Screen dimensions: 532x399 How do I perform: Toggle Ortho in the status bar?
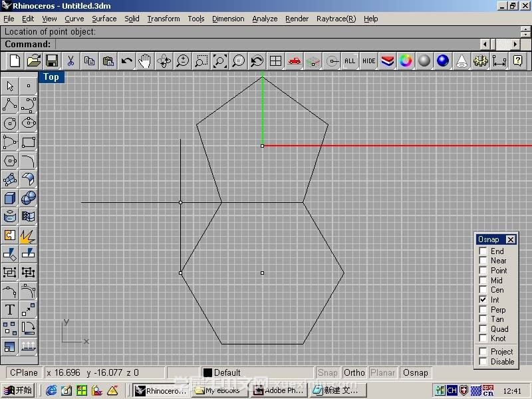(354, 372)
